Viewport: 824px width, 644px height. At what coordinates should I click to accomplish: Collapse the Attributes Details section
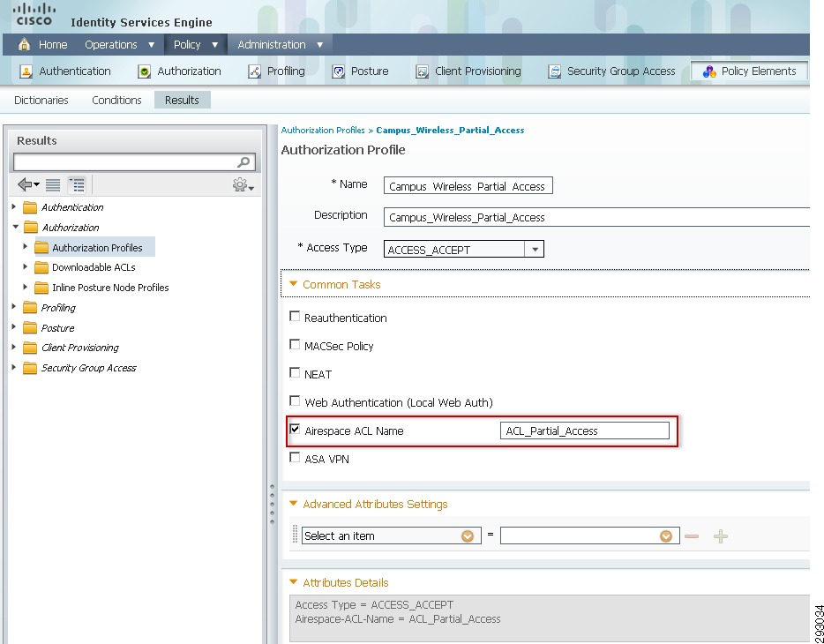tap(293, 582)
